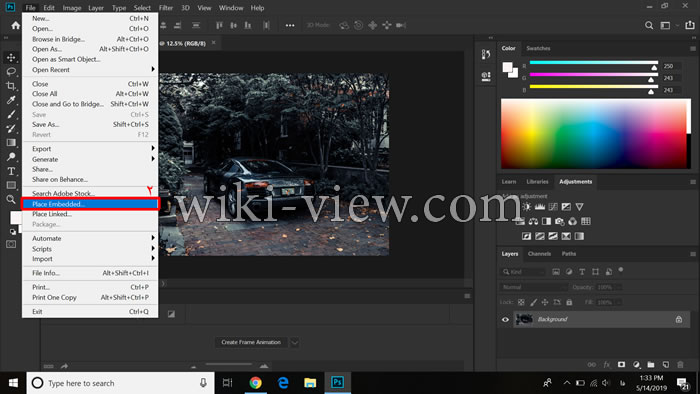The width and height of the screenshot is (700, 394).
Task: Open the Edit menu
Action: [x=49, y=8]
